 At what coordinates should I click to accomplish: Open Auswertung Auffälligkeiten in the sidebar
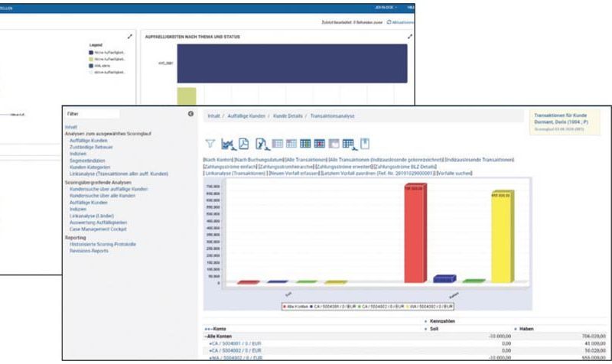click(x=99, y=223)
